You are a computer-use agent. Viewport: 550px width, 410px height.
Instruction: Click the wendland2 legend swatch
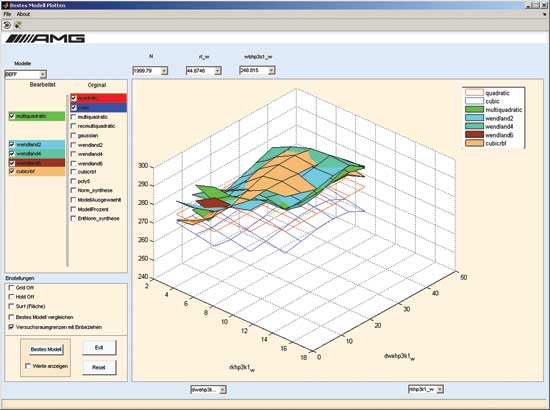pyautogui.click(x=474, y=118)
